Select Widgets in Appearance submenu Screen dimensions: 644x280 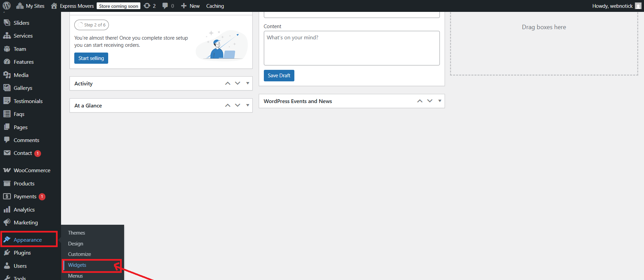click(x=77, y=265)
